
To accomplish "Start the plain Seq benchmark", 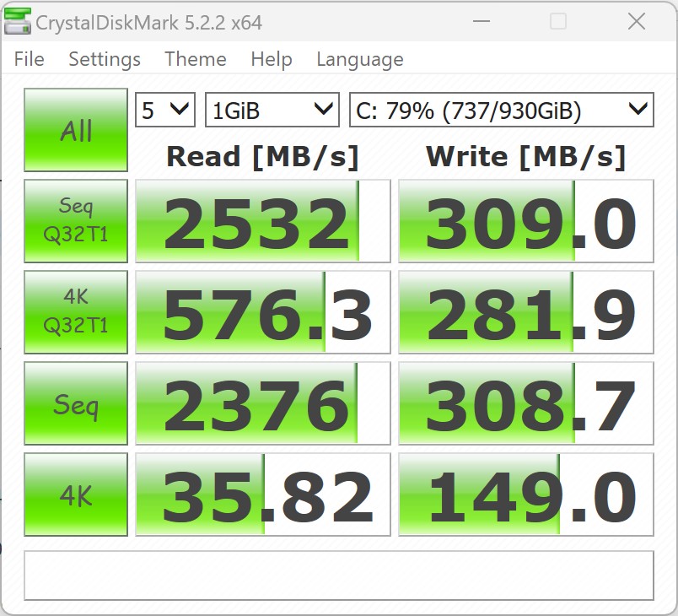I will click(x=76, y=403).
